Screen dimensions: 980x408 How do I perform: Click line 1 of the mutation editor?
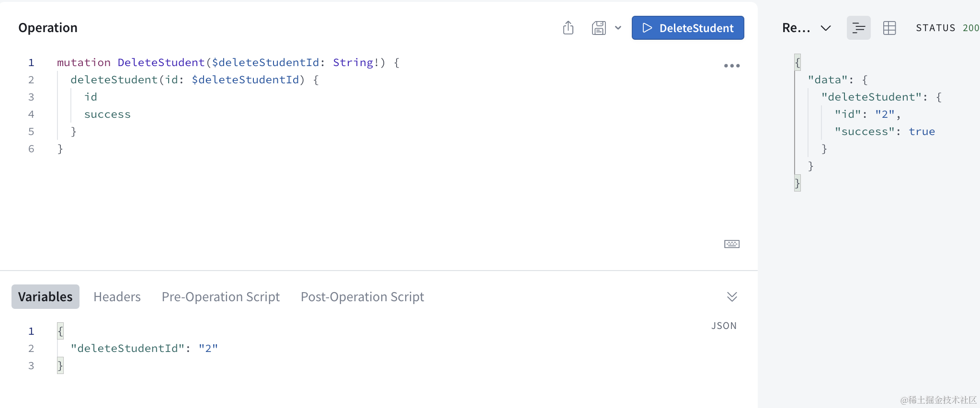coord(228,63)
